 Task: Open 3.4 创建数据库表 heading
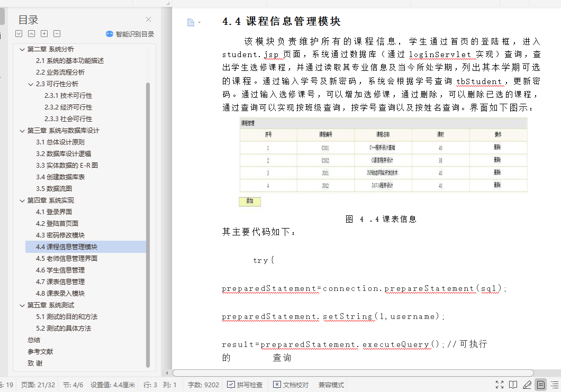click(x=60, y=177)
